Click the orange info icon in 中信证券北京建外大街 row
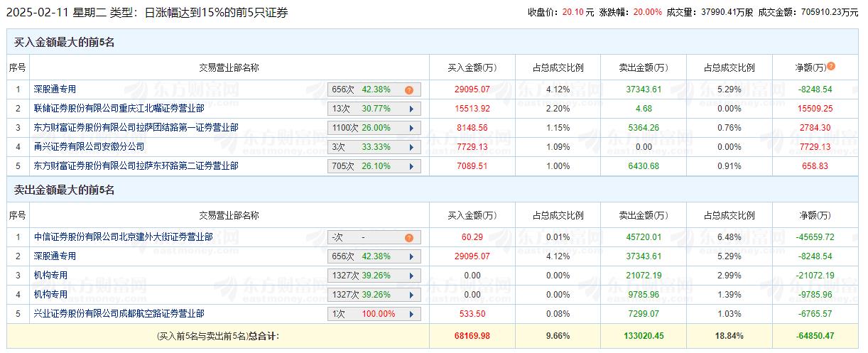 408,238
